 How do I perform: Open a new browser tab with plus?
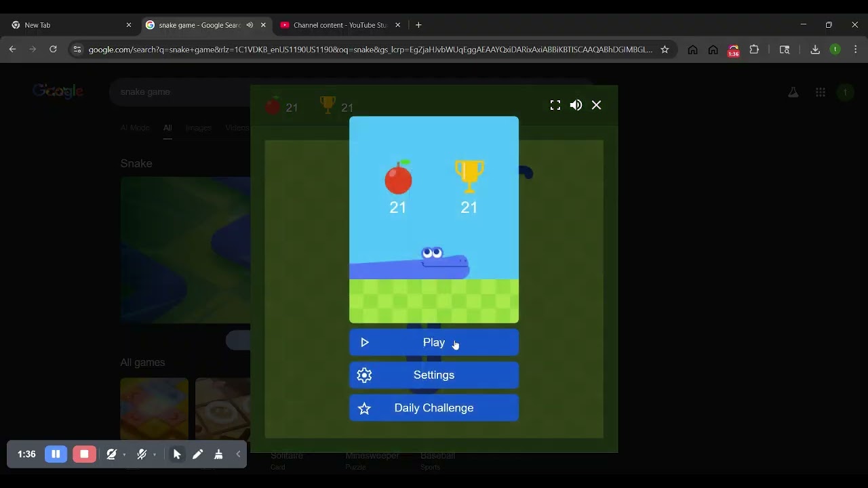(418, 25)
